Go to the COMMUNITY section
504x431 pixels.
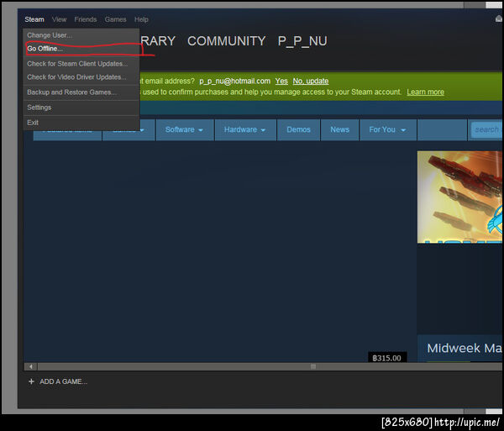(226, 41)
